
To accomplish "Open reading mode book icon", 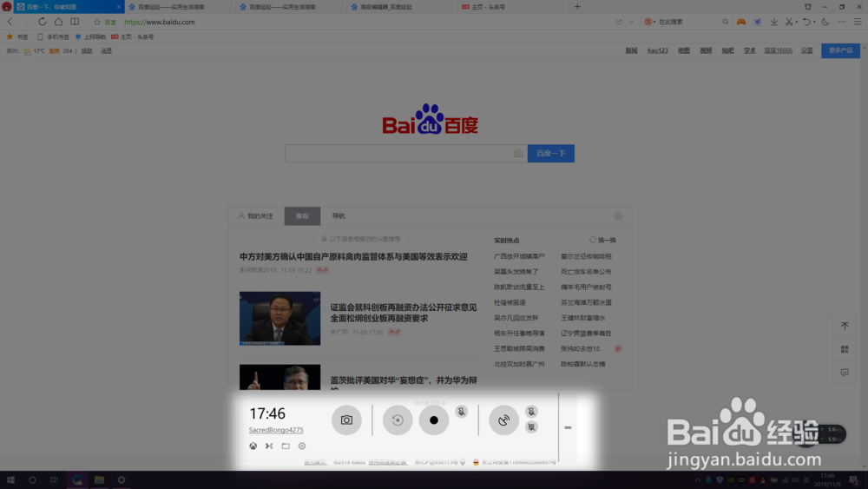I will pyautogui.click(x=75, y=22).
